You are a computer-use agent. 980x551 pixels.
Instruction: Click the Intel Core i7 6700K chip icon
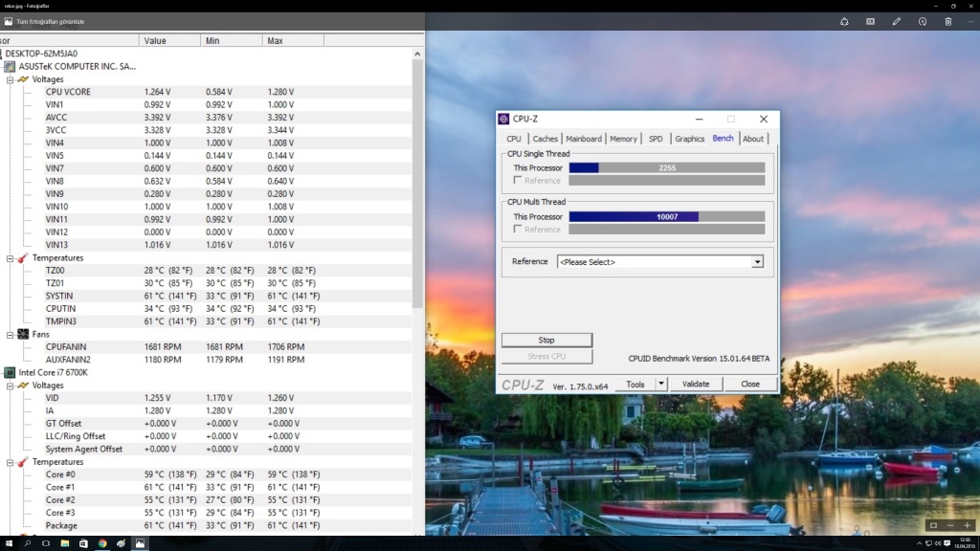(10, 372)
